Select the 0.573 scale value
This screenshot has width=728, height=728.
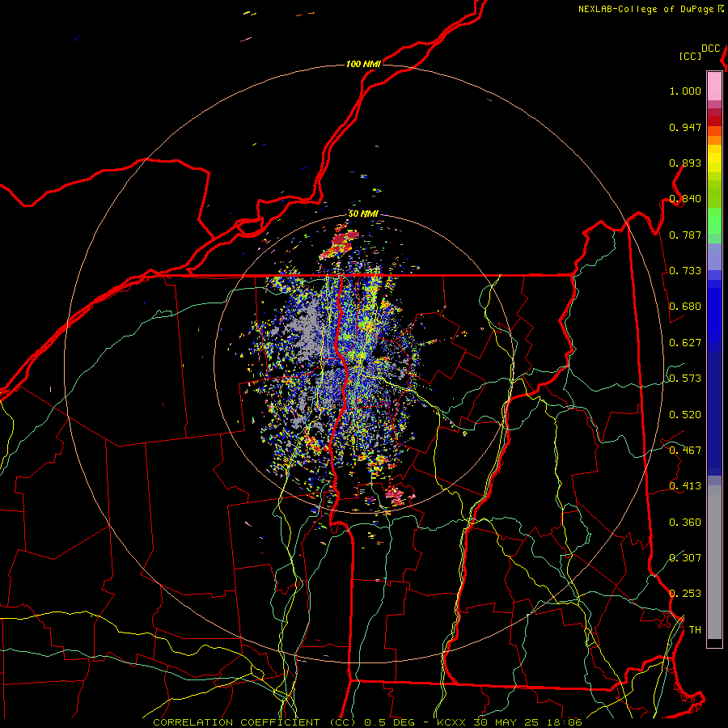click(x=685, y=379)
